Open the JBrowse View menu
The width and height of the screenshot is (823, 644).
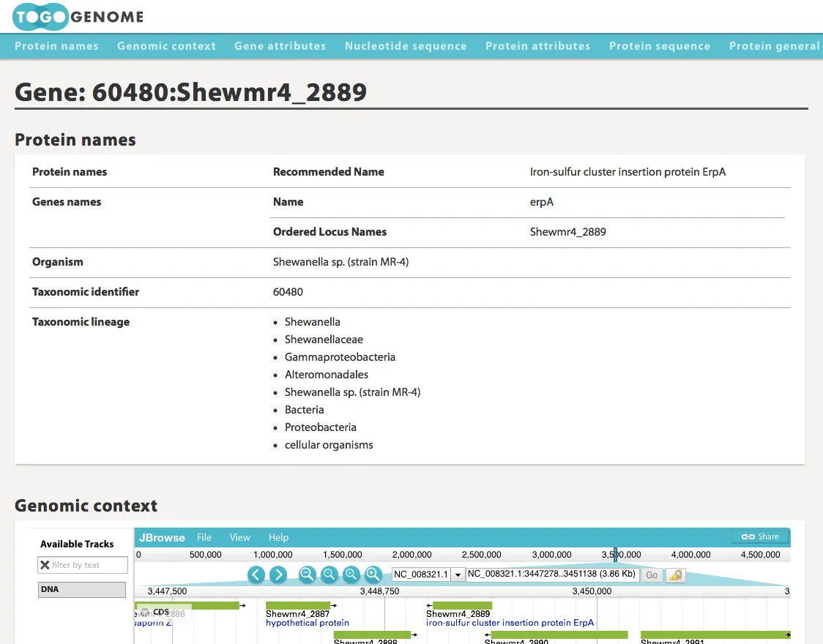pos(240,538)
